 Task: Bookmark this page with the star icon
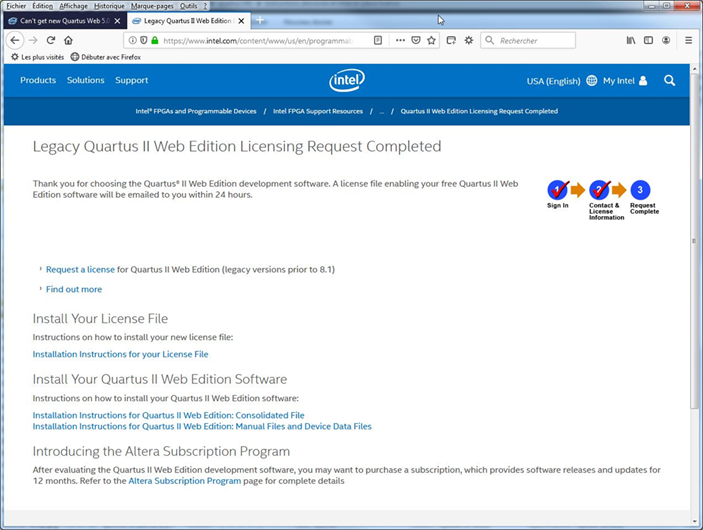coord(431,40)
